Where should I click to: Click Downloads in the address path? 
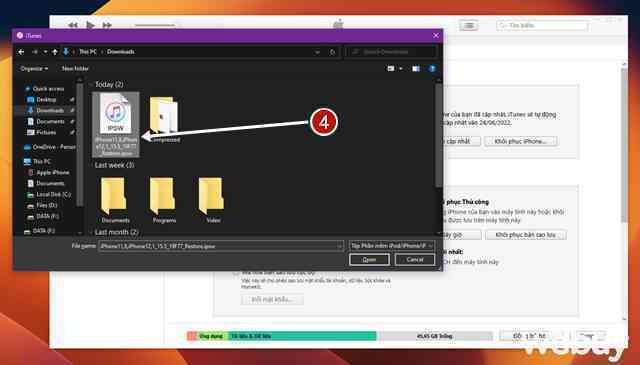tap(121, 52)
